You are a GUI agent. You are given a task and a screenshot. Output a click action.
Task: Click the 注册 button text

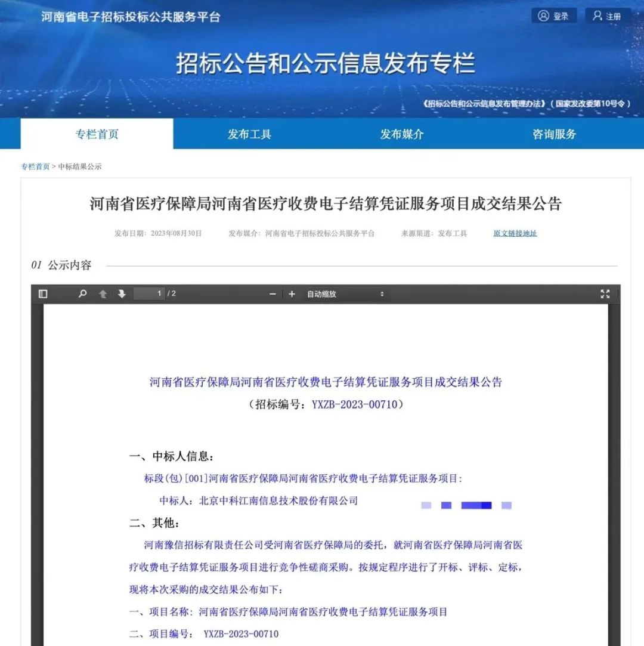coord(613,17)
